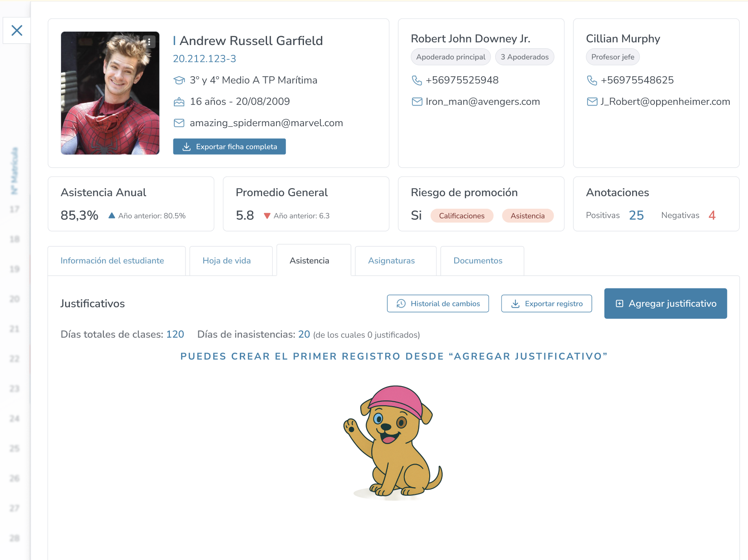Click the student ID link 20.212.123-3

pos(205,59)
